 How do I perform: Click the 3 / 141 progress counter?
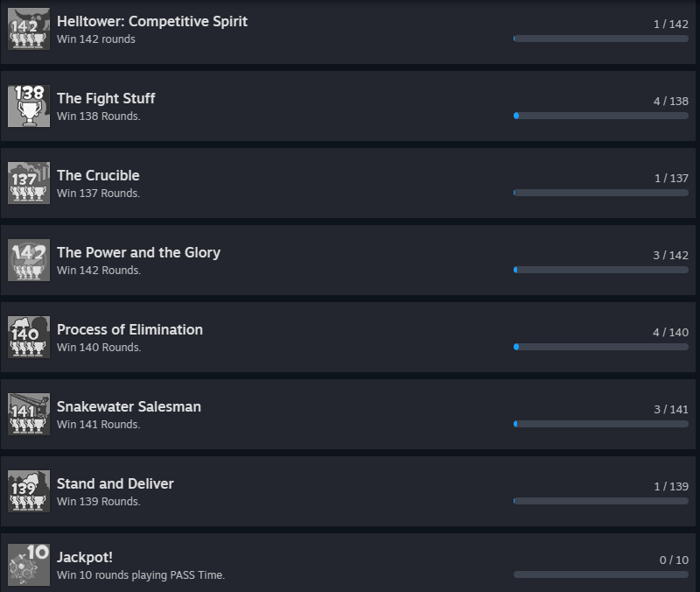point(671,409)
